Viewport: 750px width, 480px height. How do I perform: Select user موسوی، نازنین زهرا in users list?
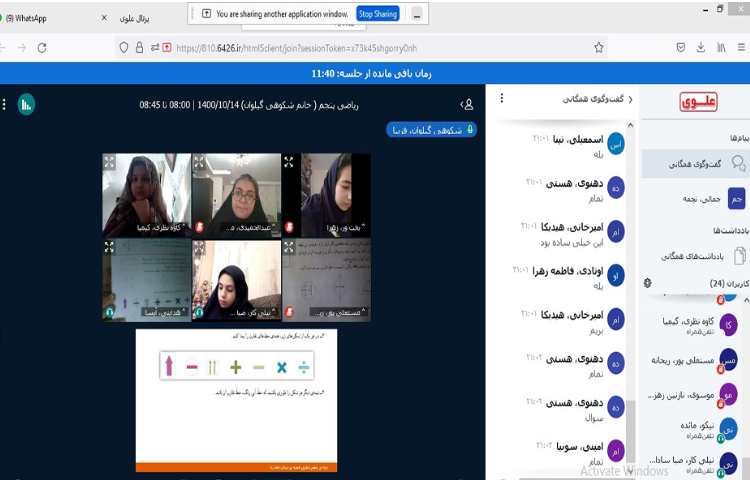tap(695, 395)
